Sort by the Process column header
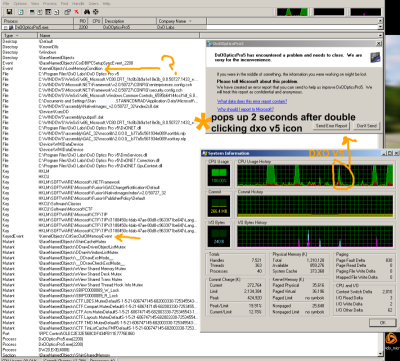The image size is (400, 361). coord(38,21)
